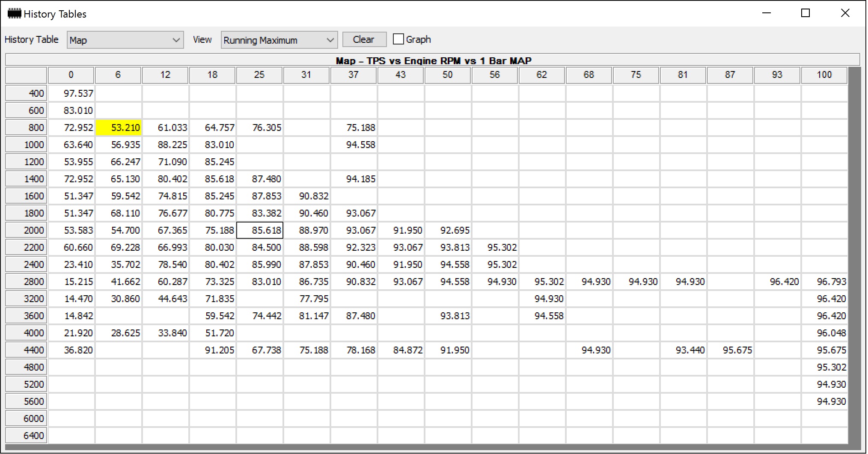Image resolution: width=868 pixels, height=454 pixels.
Task: Select the 6400 RPM row header
Action: click(26, 436)
